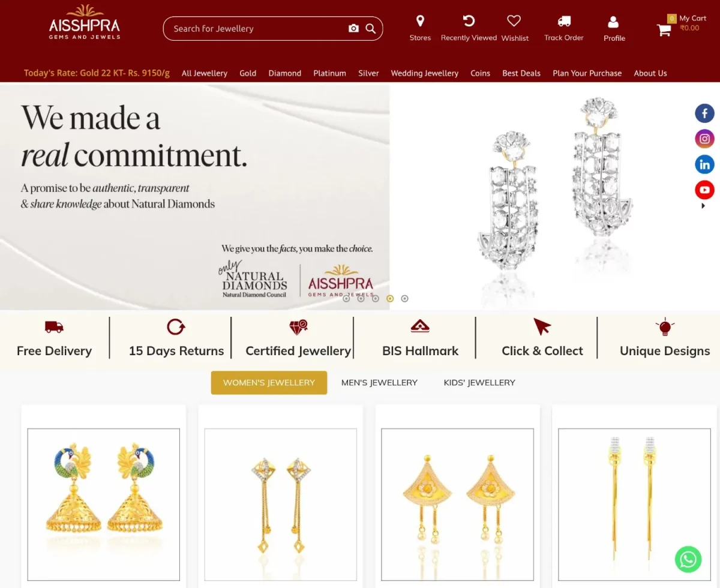Open the Instagram social icon

[704, 139]
